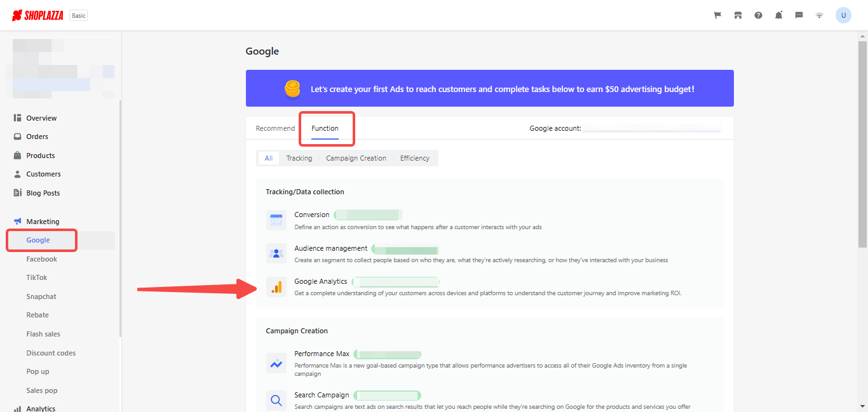Open Overview in the sidebar
The image size is (868, 412).
[x=41, y=118]
